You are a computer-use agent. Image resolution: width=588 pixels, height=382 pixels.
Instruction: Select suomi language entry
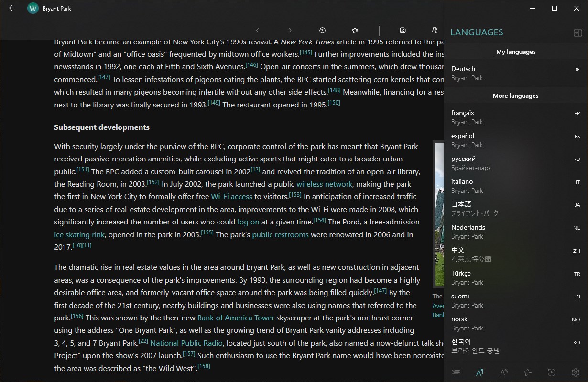point(516,301)
